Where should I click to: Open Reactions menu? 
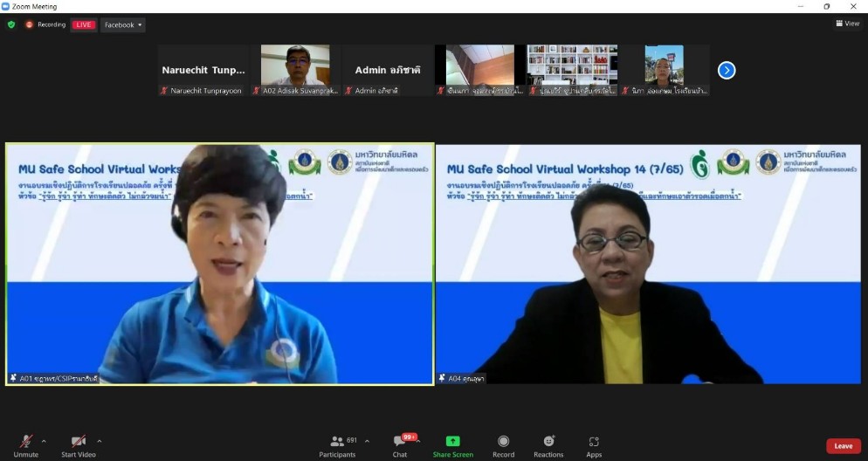click(548, 446)
